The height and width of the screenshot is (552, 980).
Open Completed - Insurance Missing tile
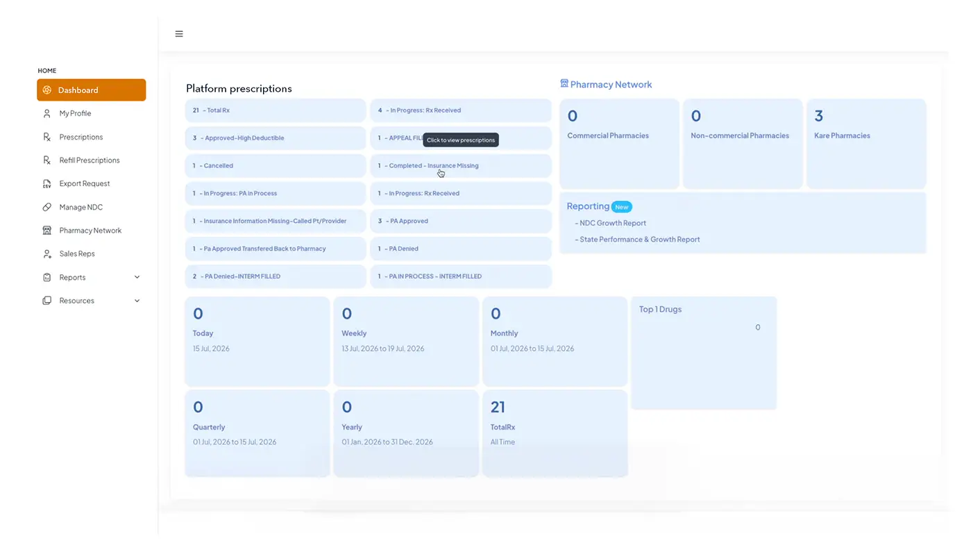461,166
